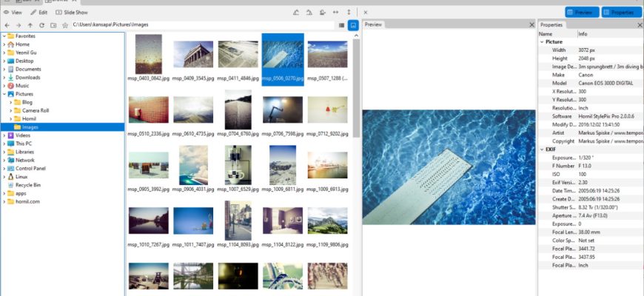Screen dimensions: 644x296
Task: Expand the This PC tree node
Action: click(x=4, y=144)
